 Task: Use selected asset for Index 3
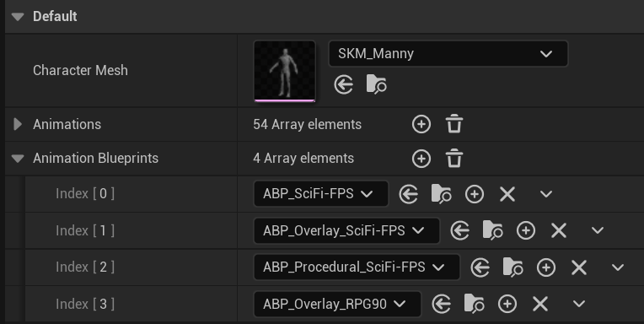(x=442, y=305)
